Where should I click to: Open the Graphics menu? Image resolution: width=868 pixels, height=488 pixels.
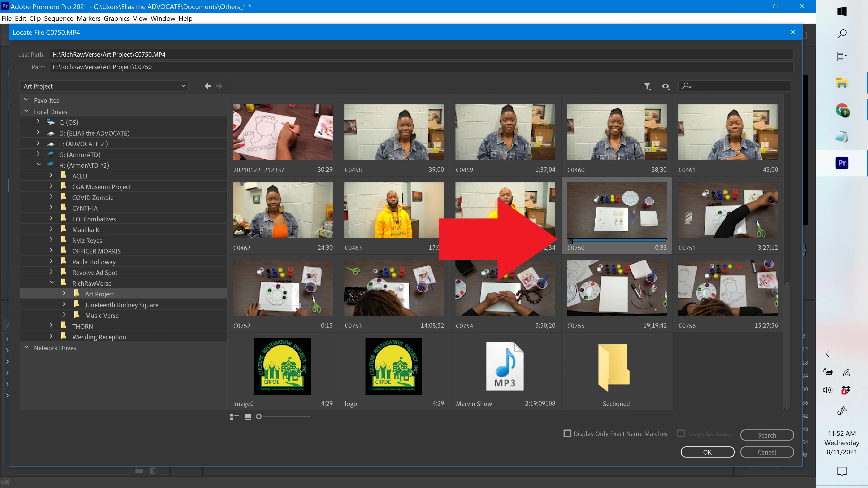click(117, 19)
